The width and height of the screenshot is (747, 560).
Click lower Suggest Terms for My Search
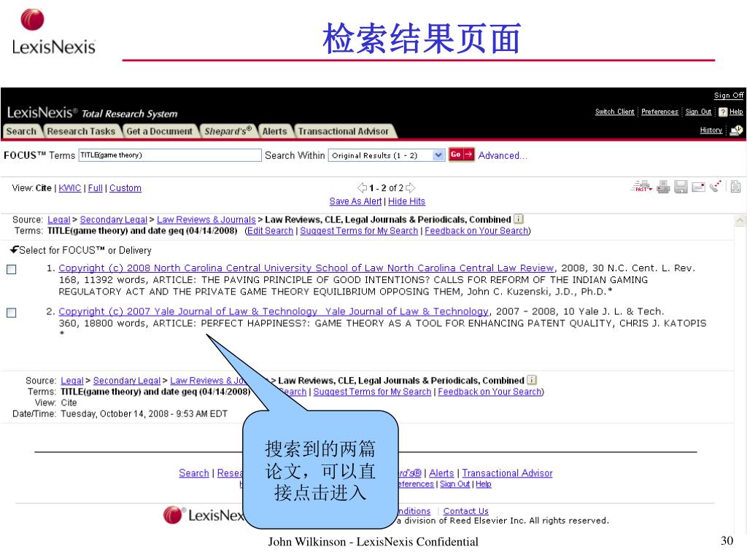372,392
